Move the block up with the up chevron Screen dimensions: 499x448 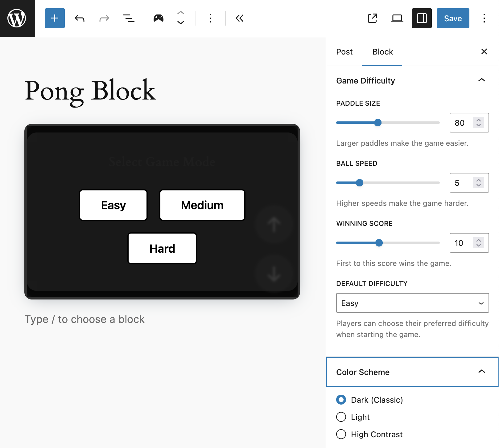181,13
